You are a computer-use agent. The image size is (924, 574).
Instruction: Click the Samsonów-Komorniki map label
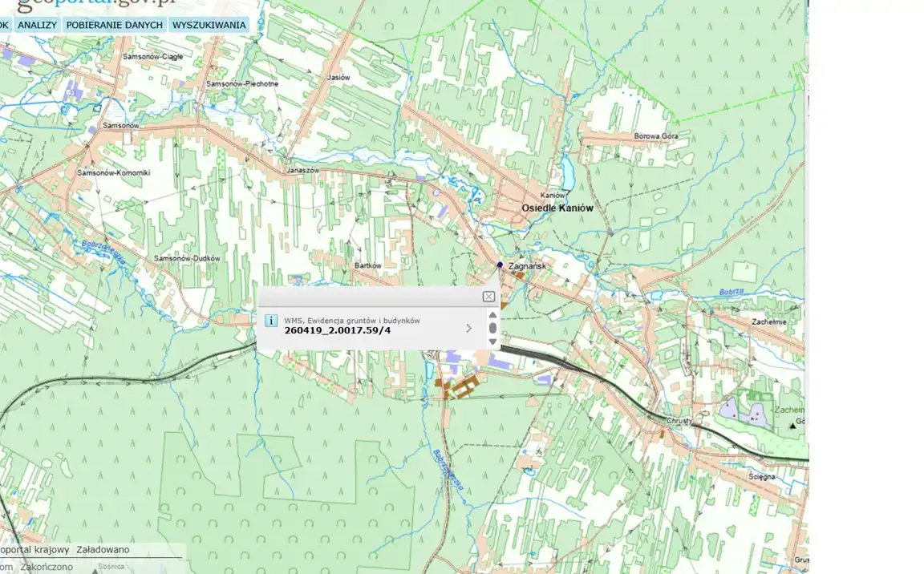113,172
